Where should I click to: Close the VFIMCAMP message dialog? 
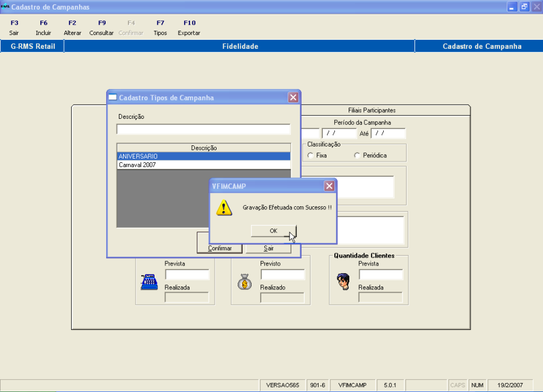[329, 186]
